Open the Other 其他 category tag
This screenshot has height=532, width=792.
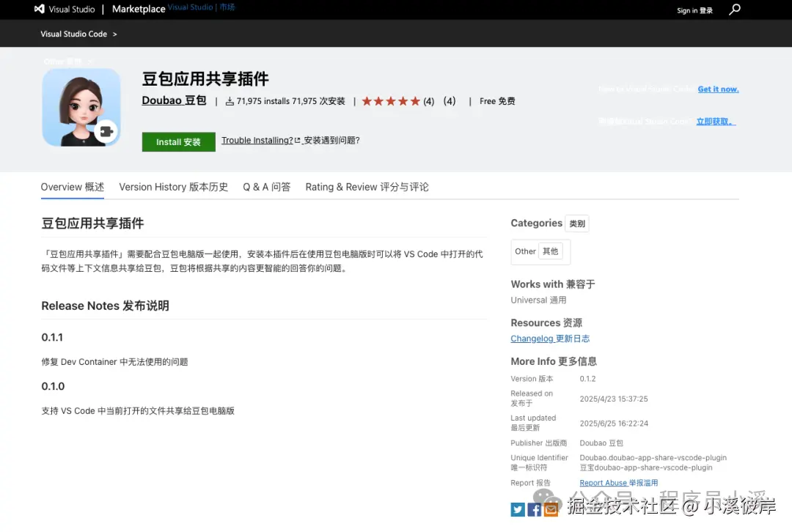pyautogui.click(x=540, y=251)
